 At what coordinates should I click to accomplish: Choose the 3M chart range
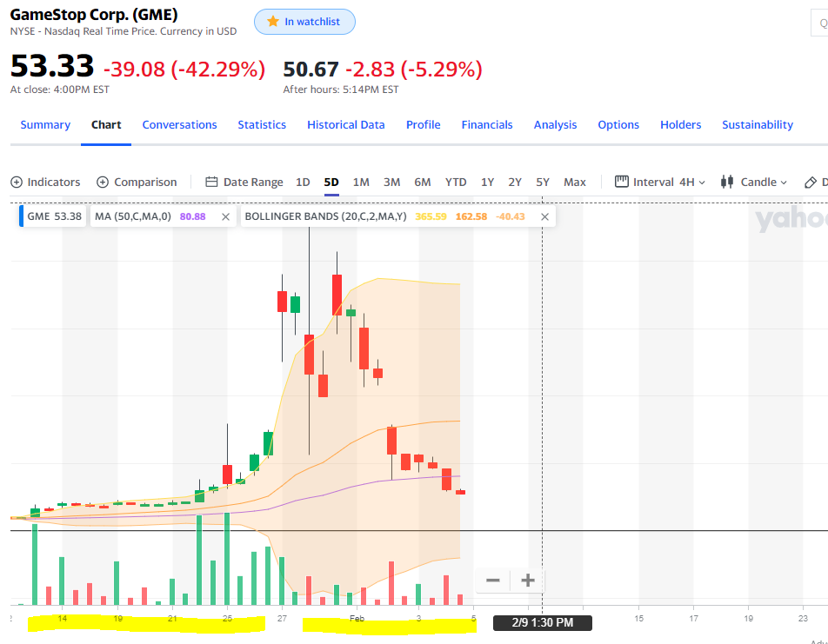[x=391, y=183]
